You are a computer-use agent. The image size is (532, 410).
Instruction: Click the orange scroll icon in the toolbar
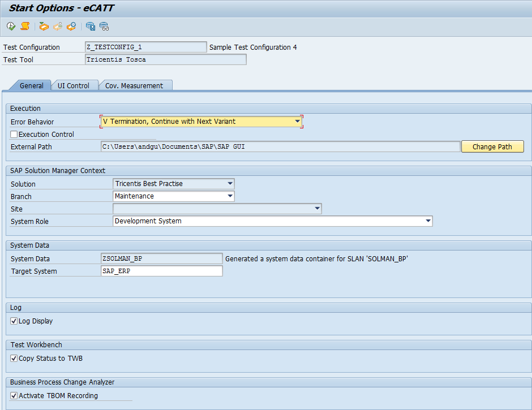(25, 27)
